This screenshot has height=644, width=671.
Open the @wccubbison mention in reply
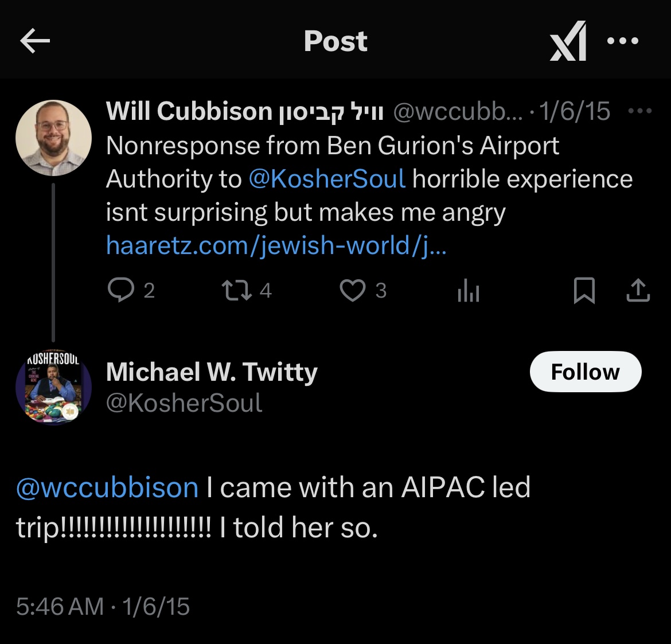pyautogui.click(x=107, y=487)
